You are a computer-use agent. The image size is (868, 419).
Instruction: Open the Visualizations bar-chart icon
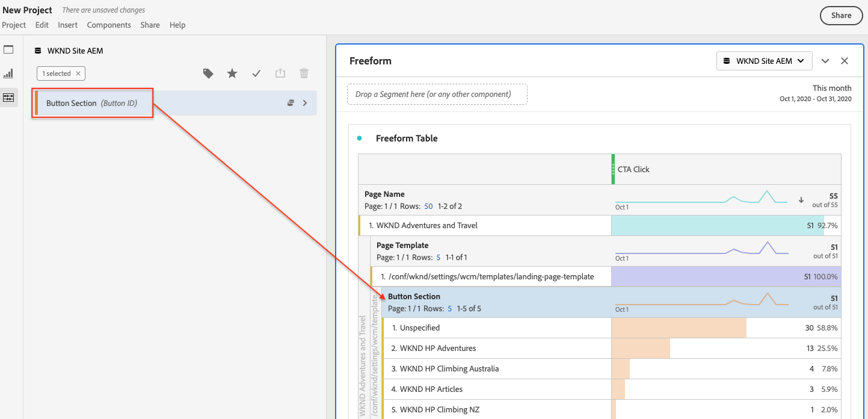(8, 73)
